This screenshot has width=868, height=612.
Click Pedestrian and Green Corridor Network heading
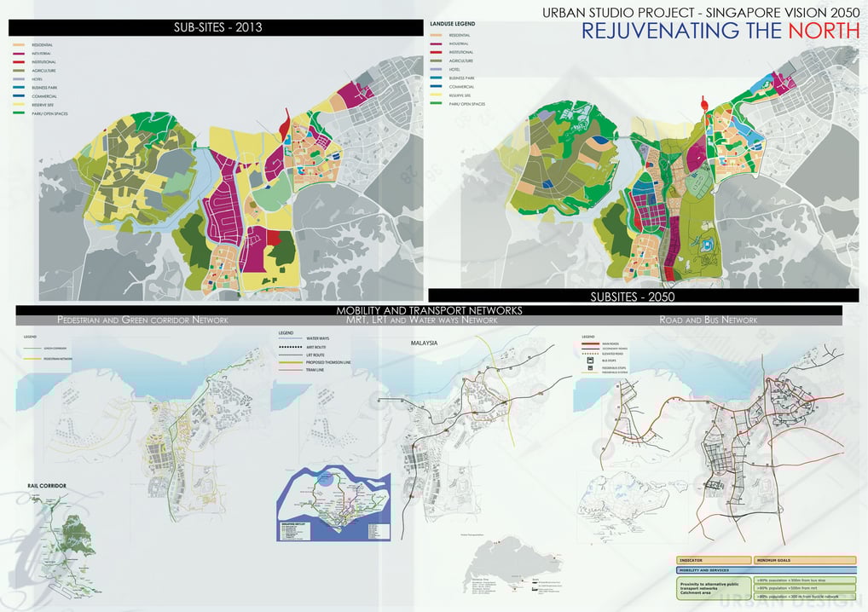point(142,320)
